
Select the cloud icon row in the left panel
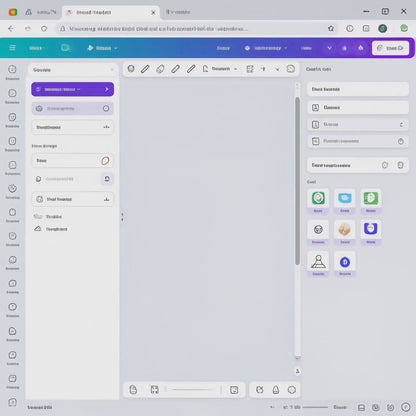[51, 229]
